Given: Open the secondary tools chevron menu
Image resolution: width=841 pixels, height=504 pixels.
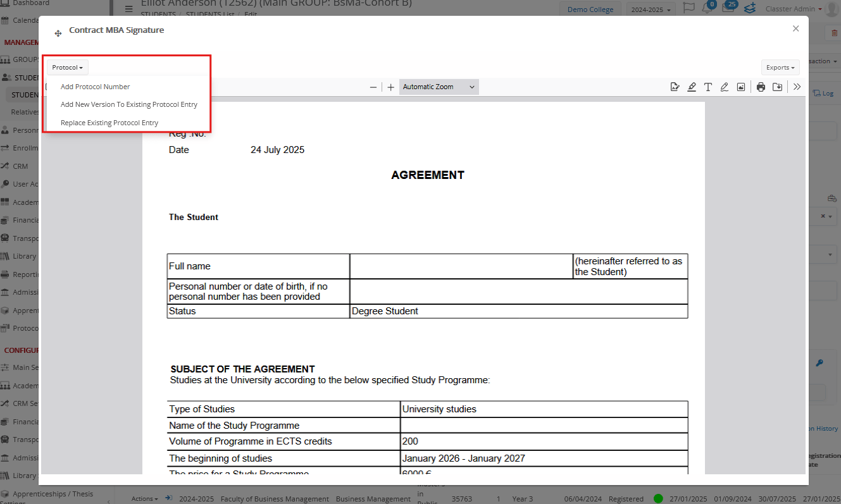Looking at the screenshot, I should point(797,87).
